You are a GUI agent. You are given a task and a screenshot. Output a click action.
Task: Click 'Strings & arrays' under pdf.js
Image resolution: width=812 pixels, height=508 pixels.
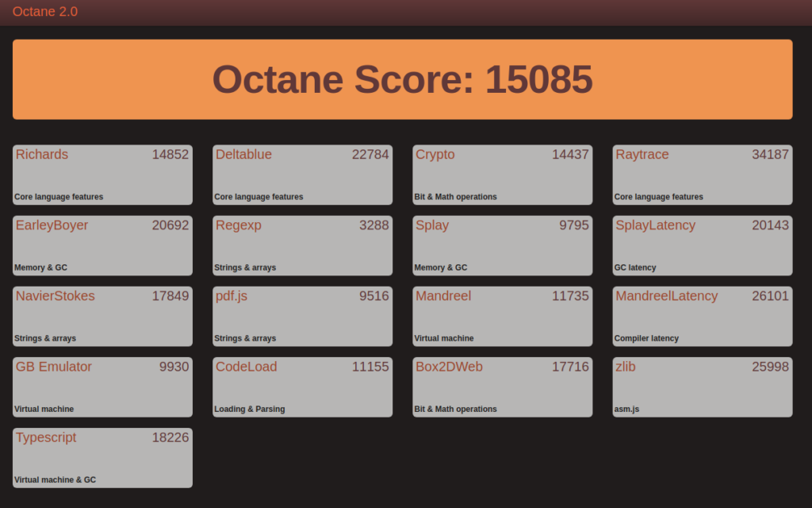pyautogui.click(x=245, y=338)
